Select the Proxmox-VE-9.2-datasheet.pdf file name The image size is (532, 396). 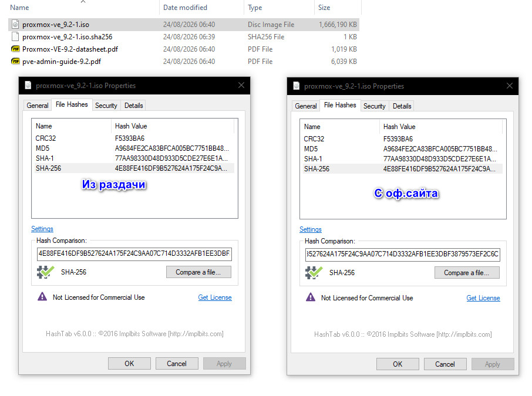(x=70, y=49)
